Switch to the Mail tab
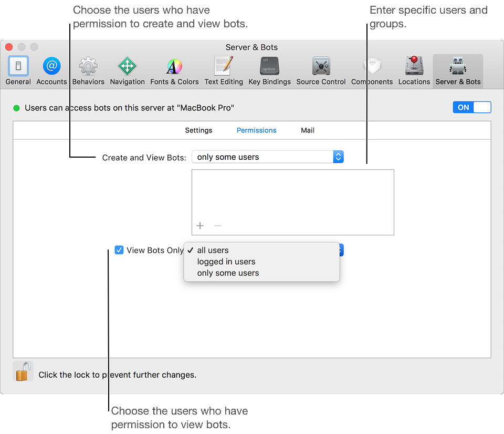This screenshot has width=504, height=434. 308,130
